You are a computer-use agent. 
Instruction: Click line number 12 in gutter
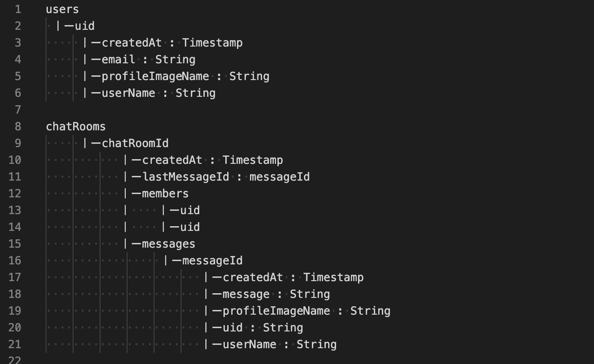coord(15,194)
